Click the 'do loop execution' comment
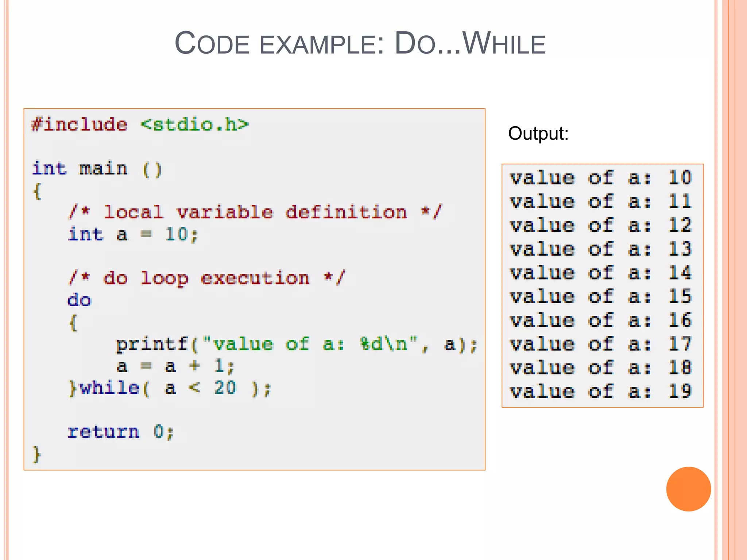 206,279
